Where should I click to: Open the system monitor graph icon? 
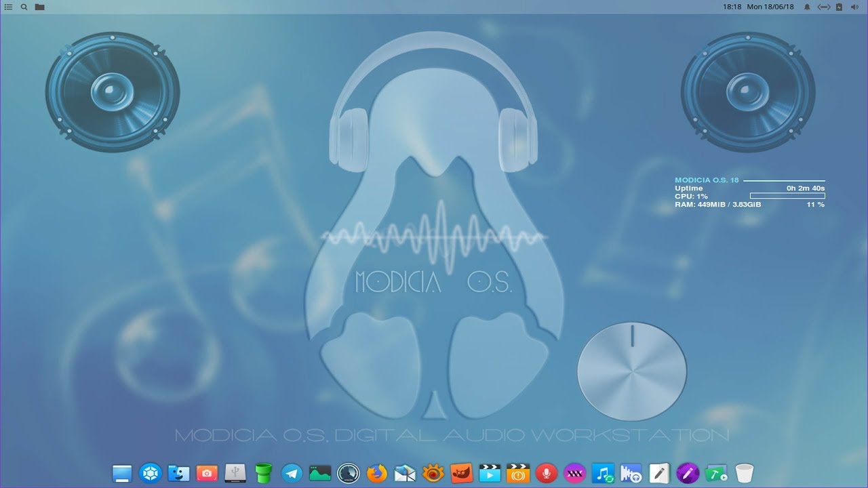coord(320,473)
